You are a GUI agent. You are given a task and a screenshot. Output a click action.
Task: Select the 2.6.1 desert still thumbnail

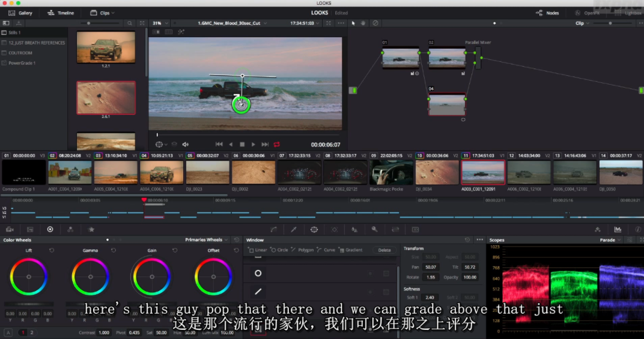click(106, 97)
